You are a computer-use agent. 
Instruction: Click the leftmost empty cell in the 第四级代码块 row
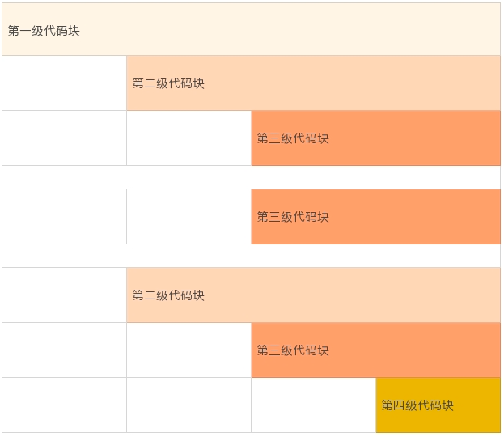(64, 405)
